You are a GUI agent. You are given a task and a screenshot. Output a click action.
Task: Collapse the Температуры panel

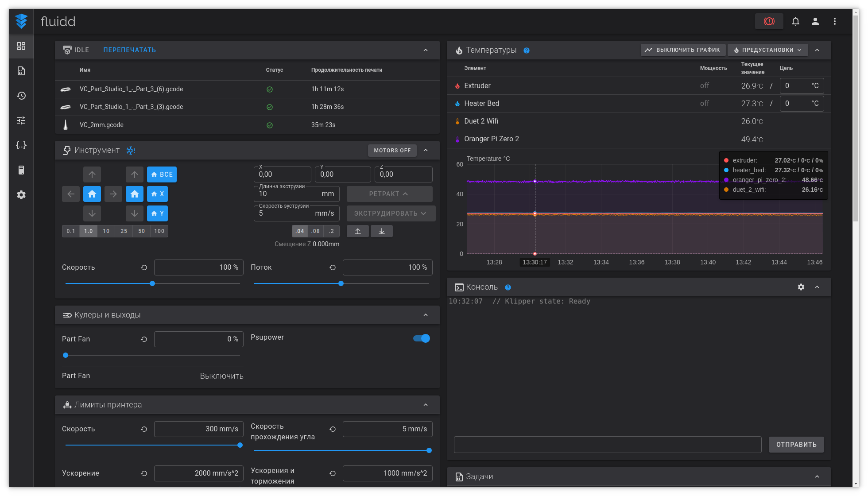[x=817, y=50]
